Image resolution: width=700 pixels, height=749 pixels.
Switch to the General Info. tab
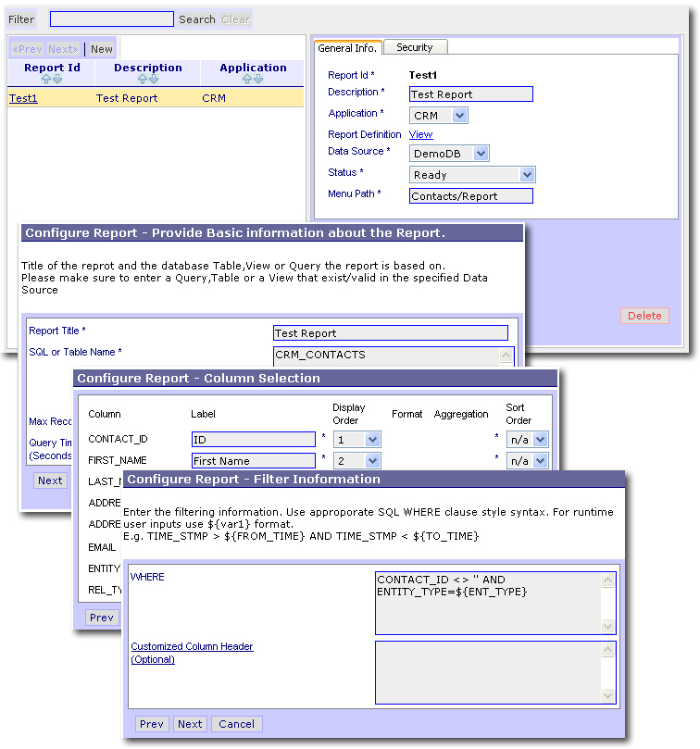click(347, 48)
